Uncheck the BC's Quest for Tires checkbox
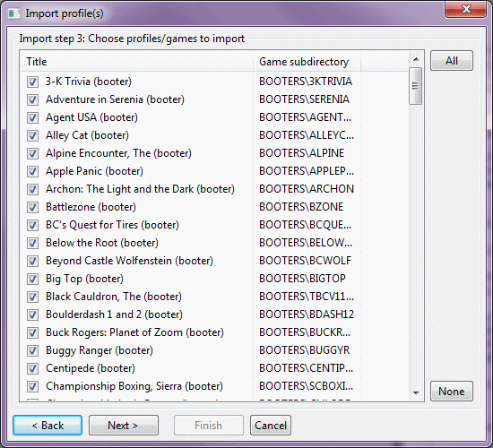The image size is (493, 448). click(32, 225)
